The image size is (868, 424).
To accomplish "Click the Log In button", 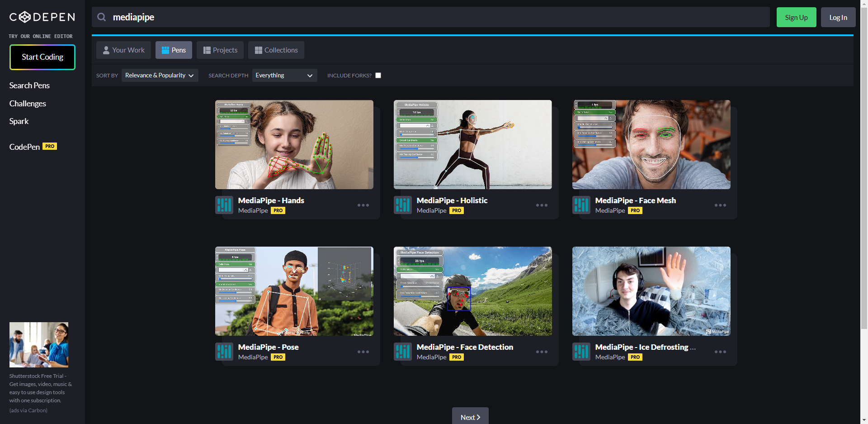I will pos(838,17).
